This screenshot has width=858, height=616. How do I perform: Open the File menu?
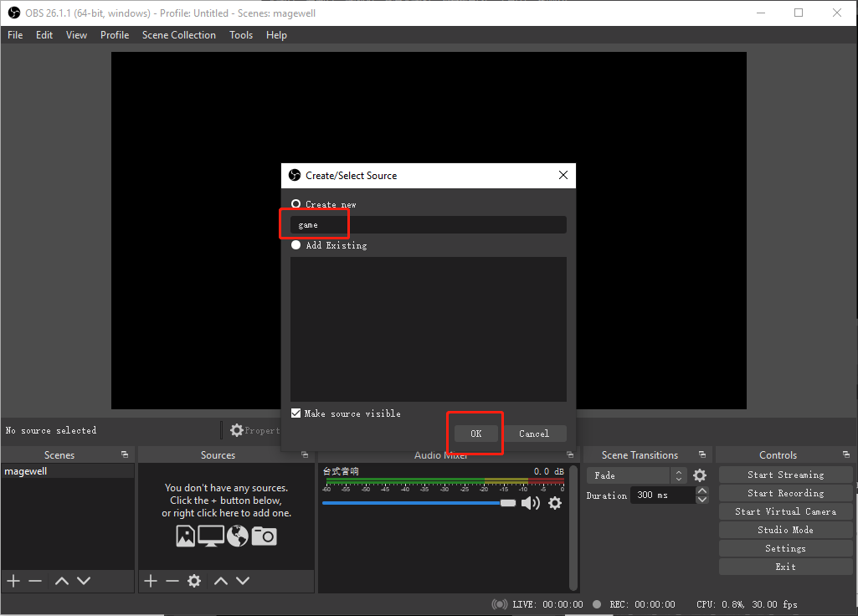coord(15,35)
